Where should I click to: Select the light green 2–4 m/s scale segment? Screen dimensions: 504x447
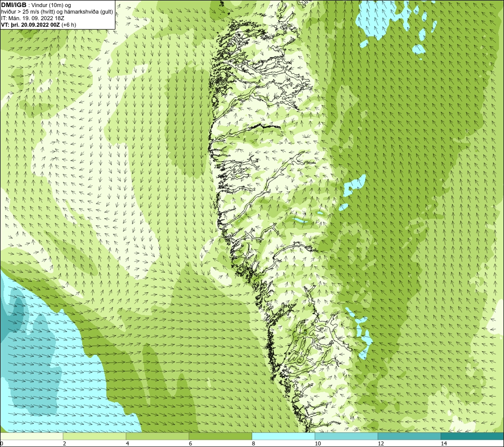click(x=95, y=436)
